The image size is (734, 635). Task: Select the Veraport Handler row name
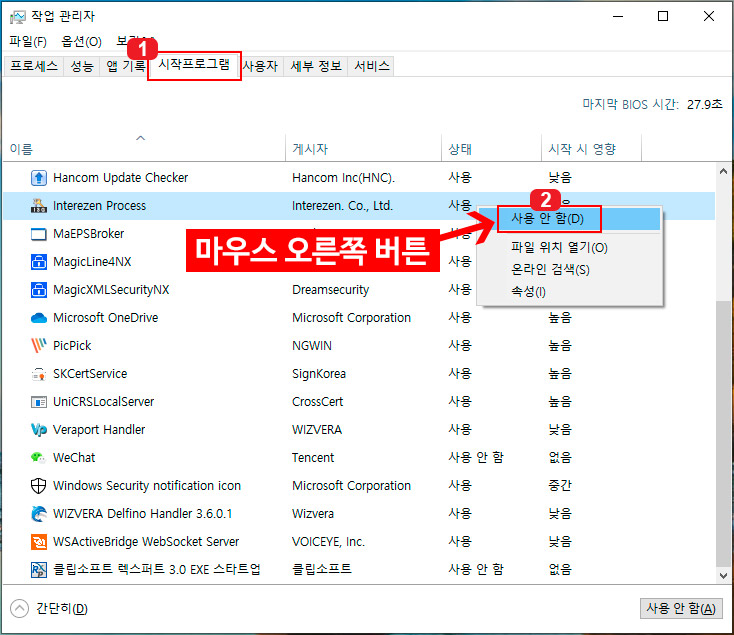tap(99, 430)
